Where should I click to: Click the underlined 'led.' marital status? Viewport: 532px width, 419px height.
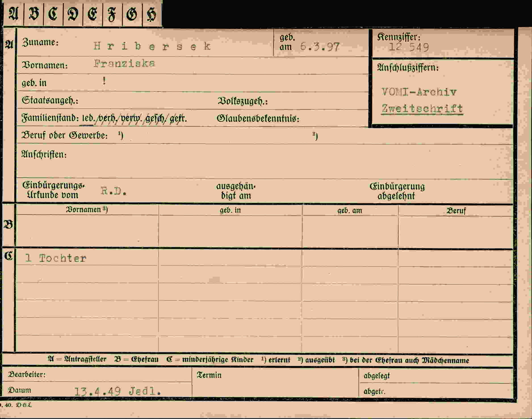(x=88, y=118)
